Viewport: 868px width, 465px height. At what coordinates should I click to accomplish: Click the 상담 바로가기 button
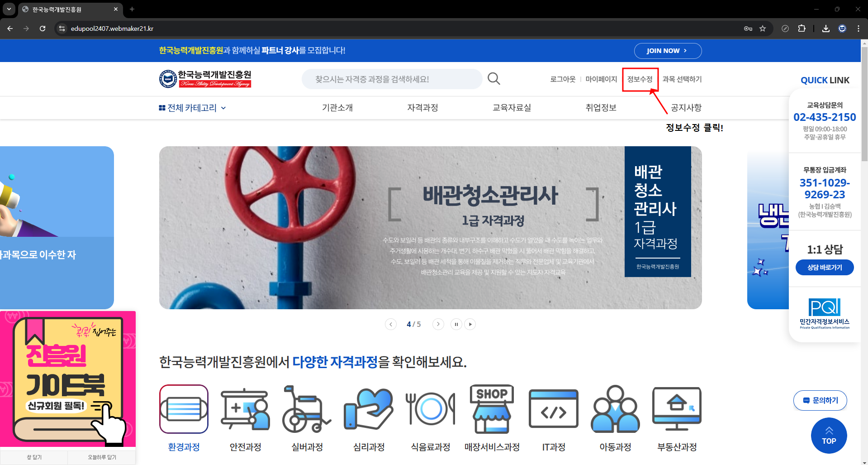(825, 267)
